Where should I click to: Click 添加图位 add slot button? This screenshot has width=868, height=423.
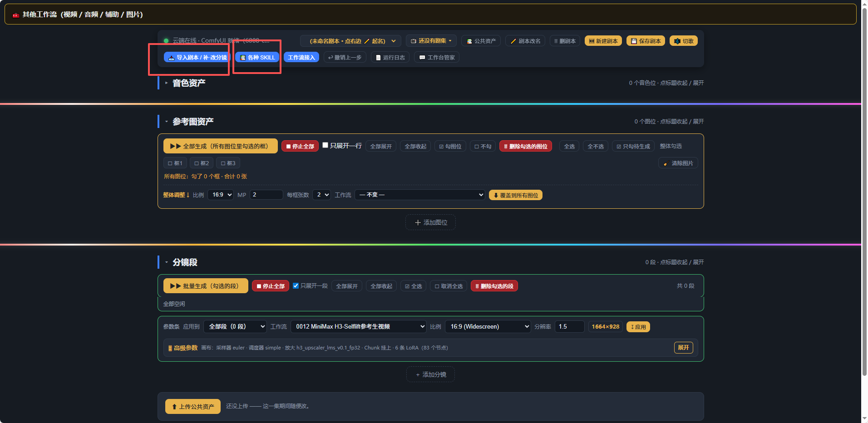tap(431, 222)
